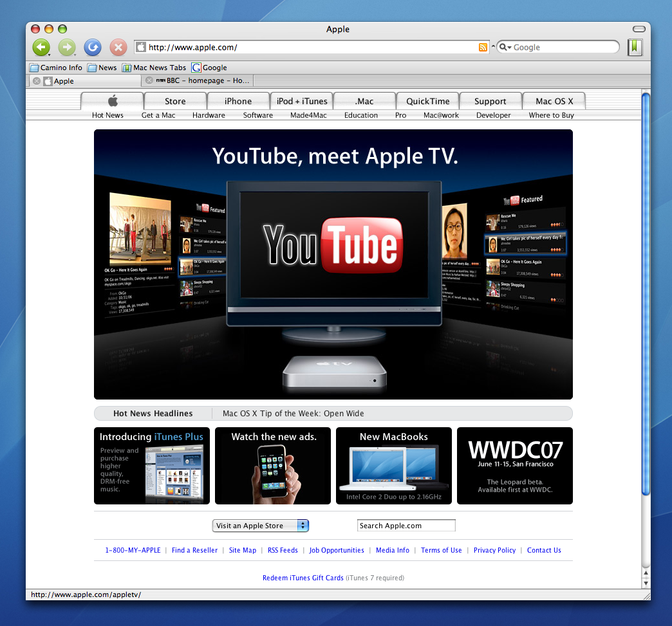Click the RSS feed icon in address bar
Viewport: 672px width, 626px height.
(x=483, y=48)
